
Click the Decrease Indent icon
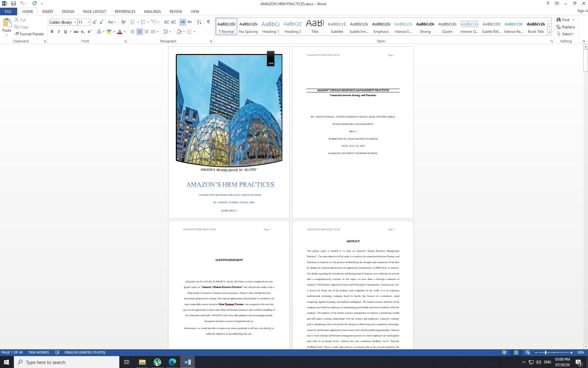(166, 22)
